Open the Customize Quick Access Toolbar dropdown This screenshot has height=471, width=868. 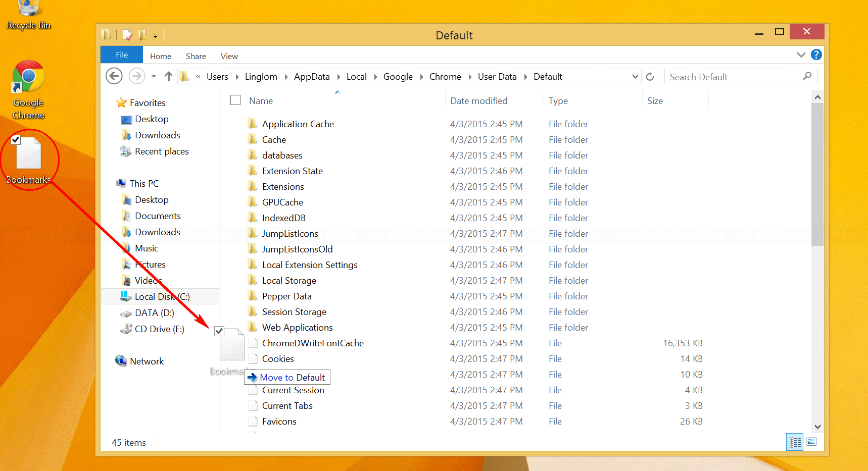coord(155,35)
